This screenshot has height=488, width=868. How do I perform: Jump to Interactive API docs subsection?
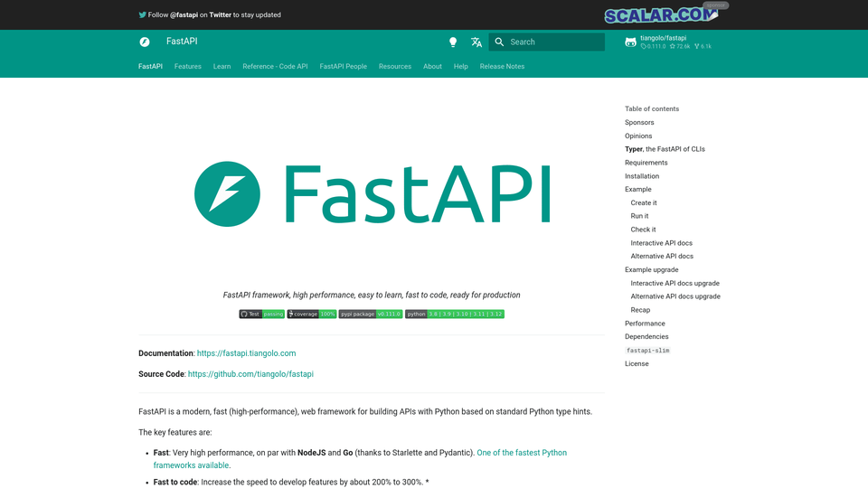point(662,243)
